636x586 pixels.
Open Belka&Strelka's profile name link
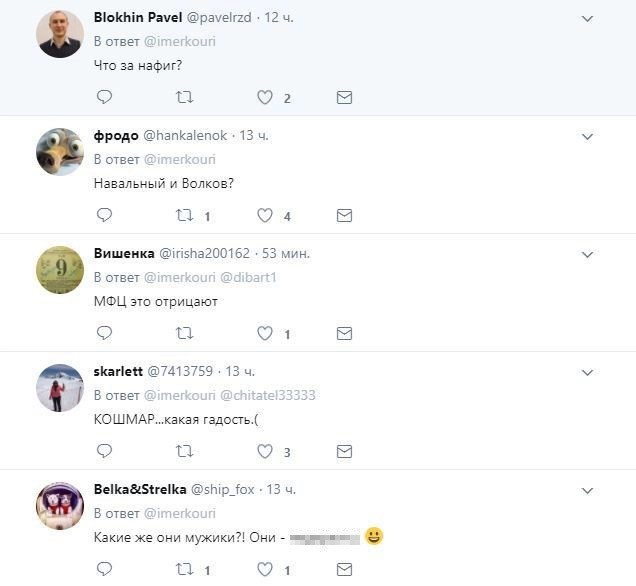(142, 489)
